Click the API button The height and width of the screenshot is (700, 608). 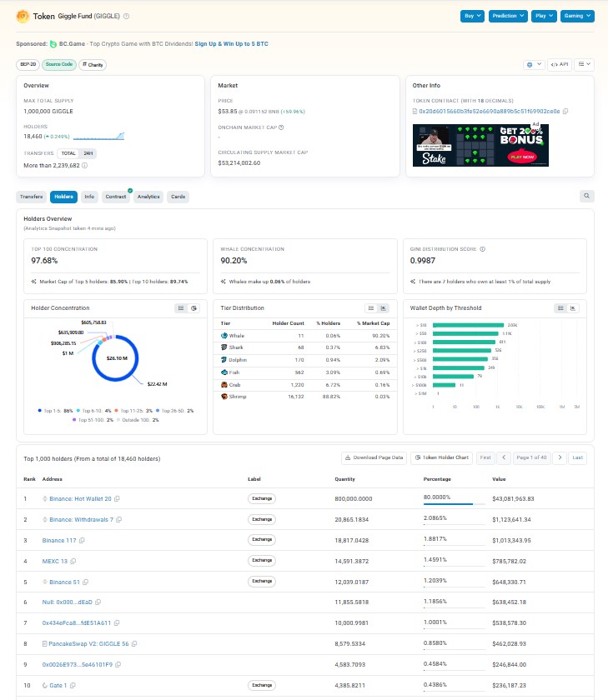[560, 64]
